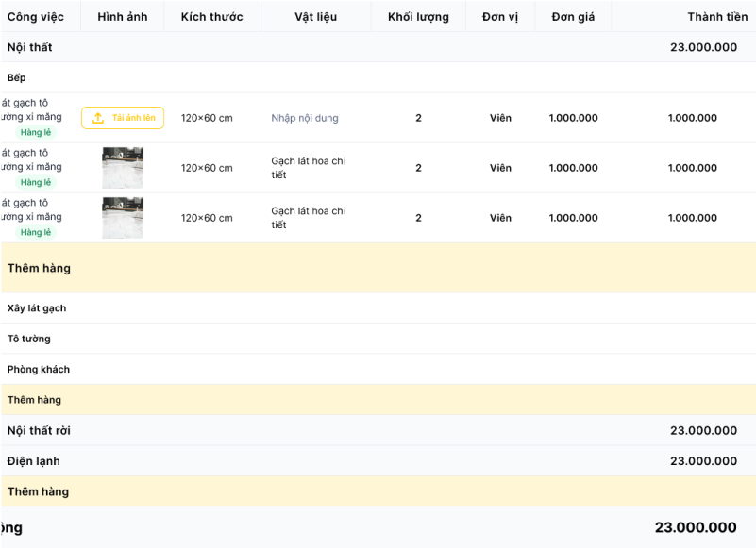Open the floor tile thumbnail on third row
Image resolution: width=756 pixels, height=548 pixels.
123,217
